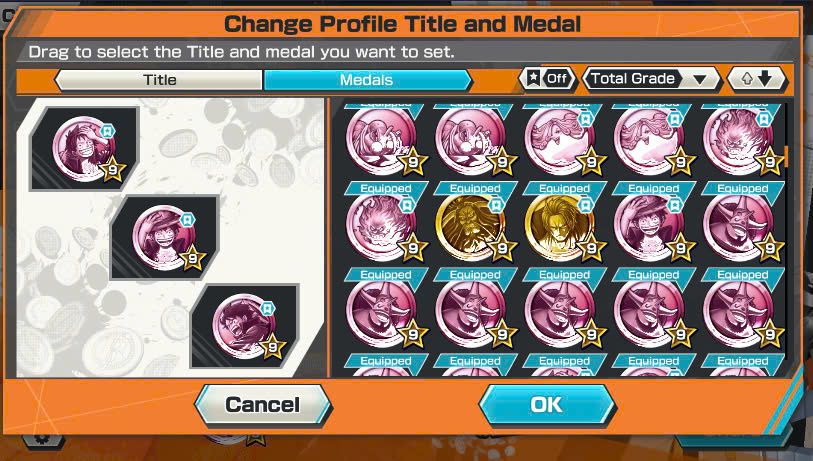This screenshot has height=461, width=813.
Task: Open the Total Grade sort dropdown
Action: [652, 79]
